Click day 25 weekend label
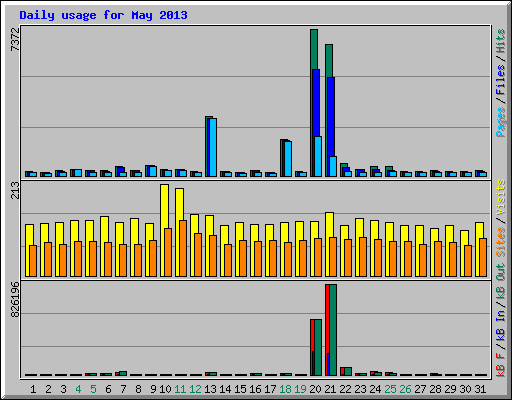The width and height of the screenshot is (512, 400). pos(390,389)
